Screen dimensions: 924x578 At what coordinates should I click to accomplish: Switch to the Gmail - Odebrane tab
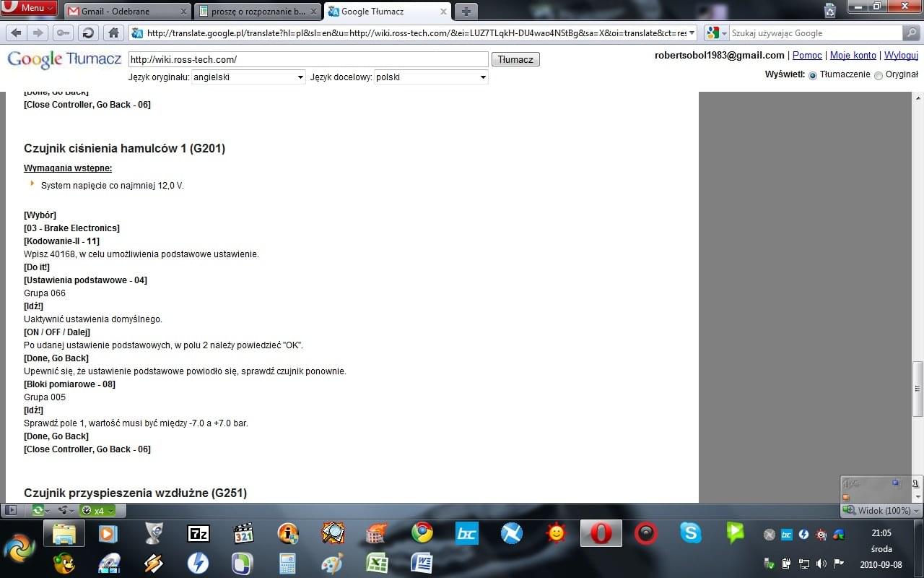pos(126,11)
